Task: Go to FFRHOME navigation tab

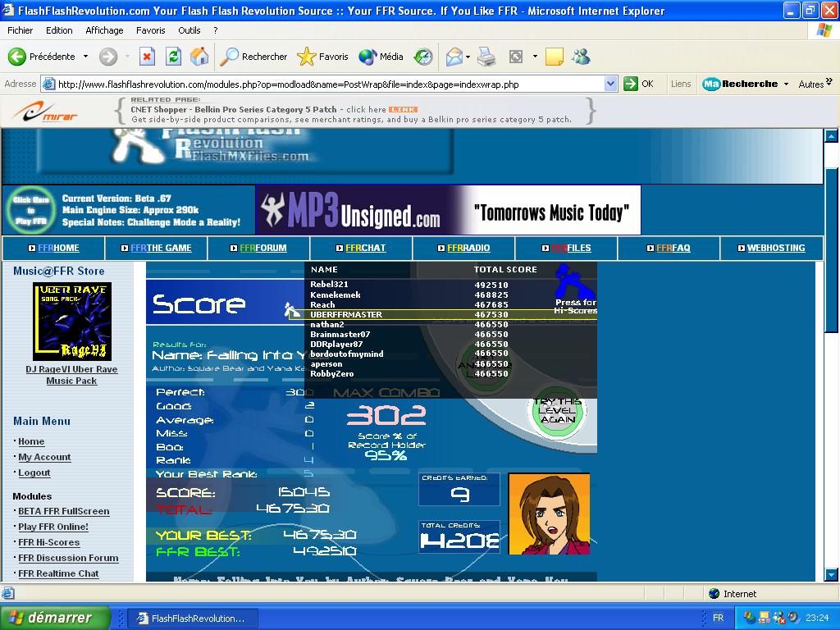Action: tap(53, 248)
